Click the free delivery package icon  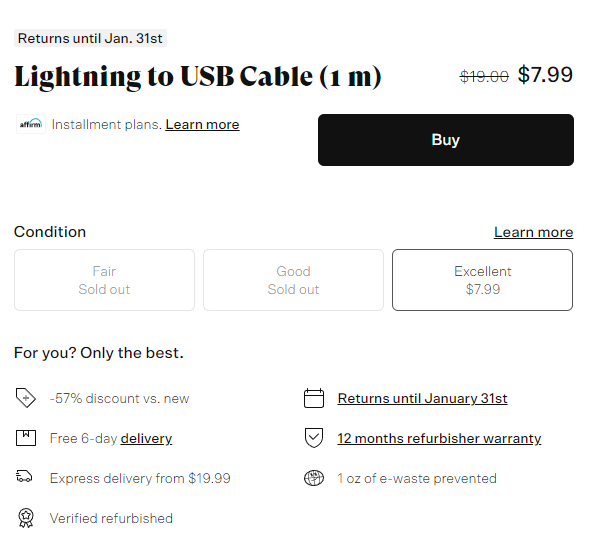pyautogui.click(x=26, y=438)
